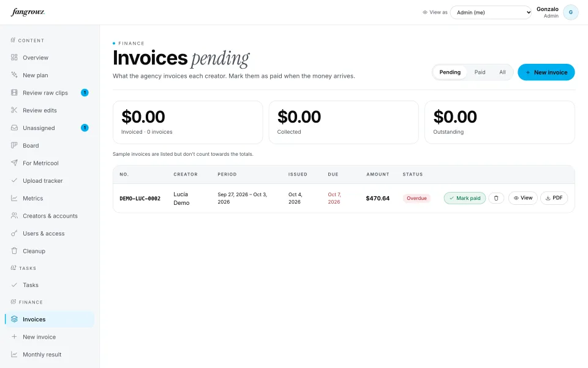
Task: Click the Overview grid icon in sidebar
Action: click(x=14, y=58)
